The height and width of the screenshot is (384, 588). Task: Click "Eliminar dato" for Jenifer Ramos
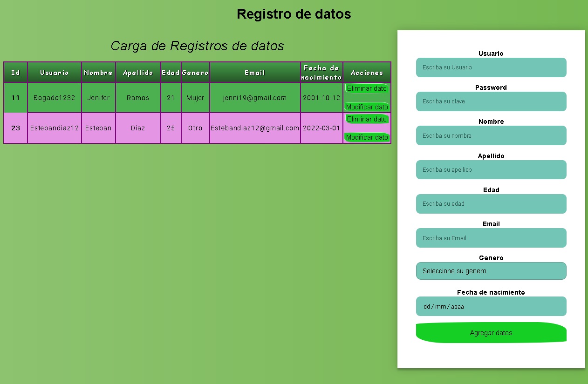pyautogui.click(x=366, y=88)
